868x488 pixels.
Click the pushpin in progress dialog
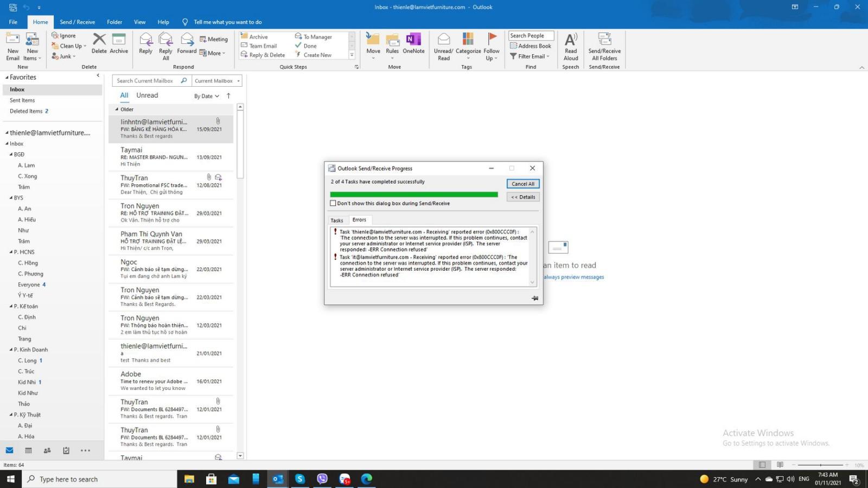coord(535,298)
